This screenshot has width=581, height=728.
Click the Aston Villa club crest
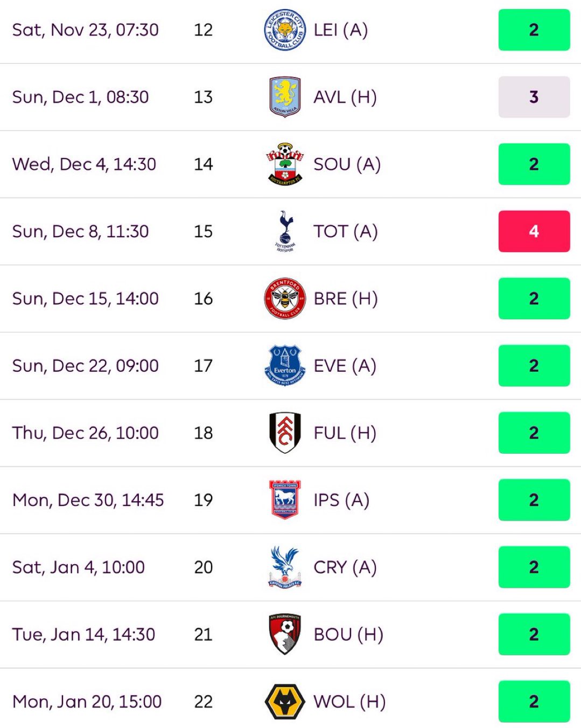pos(285,97)
